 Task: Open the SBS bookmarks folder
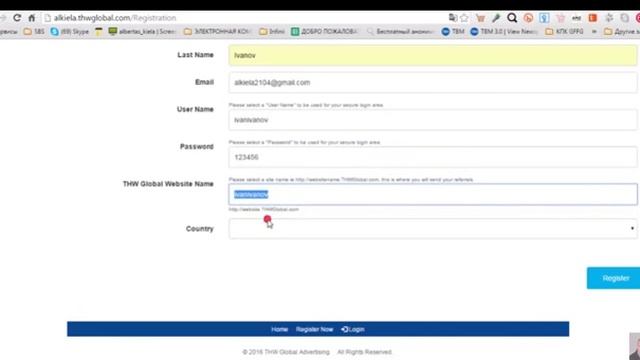pos(34,31)
